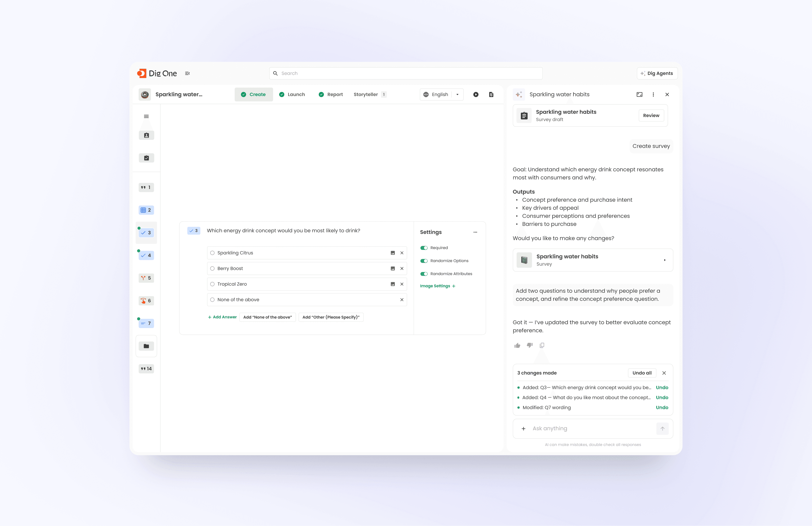Click the Ask anything input field
This screenshot has height=526, width=812.
pos(593,429)
